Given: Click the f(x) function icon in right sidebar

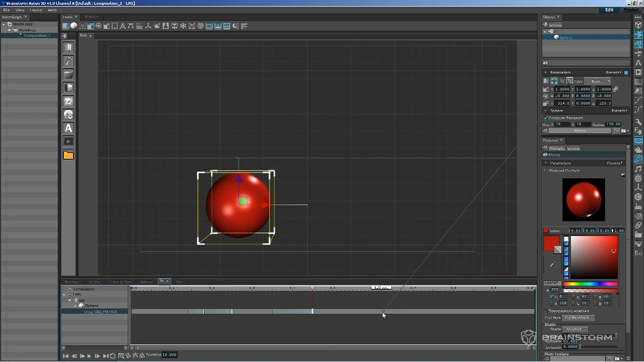Looking at the screenshot, I should click(x=638, y=253).
